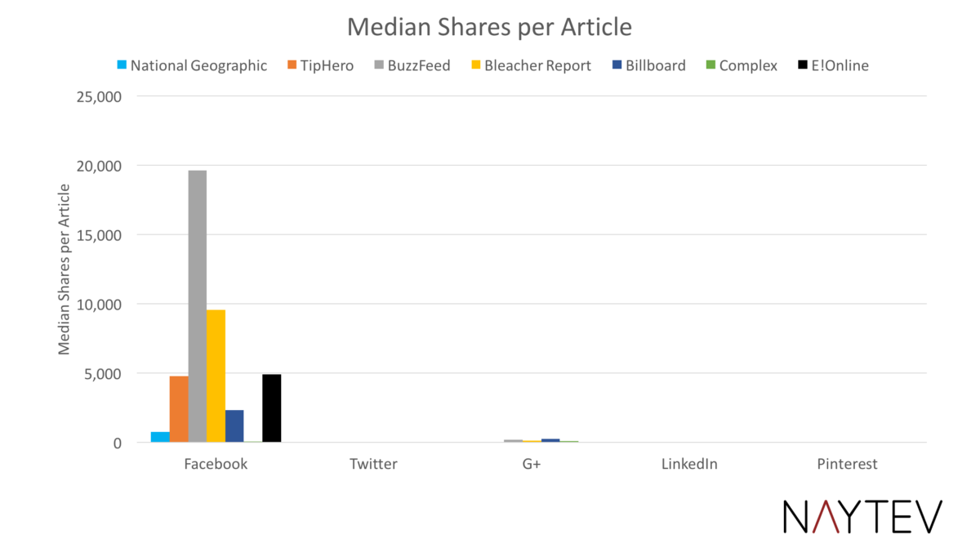Click the green Complex legend swatch

pos(710,65)
